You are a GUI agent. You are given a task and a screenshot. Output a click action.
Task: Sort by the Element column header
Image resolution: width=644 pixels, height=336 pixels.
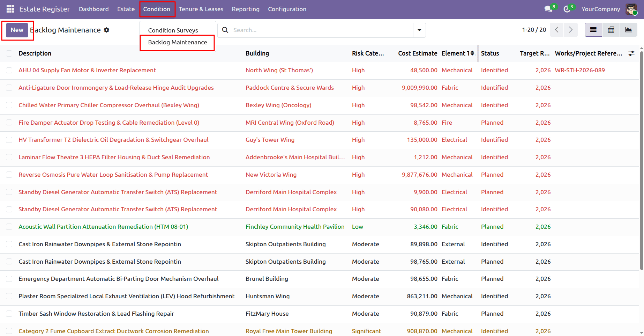tap(458, 53)
